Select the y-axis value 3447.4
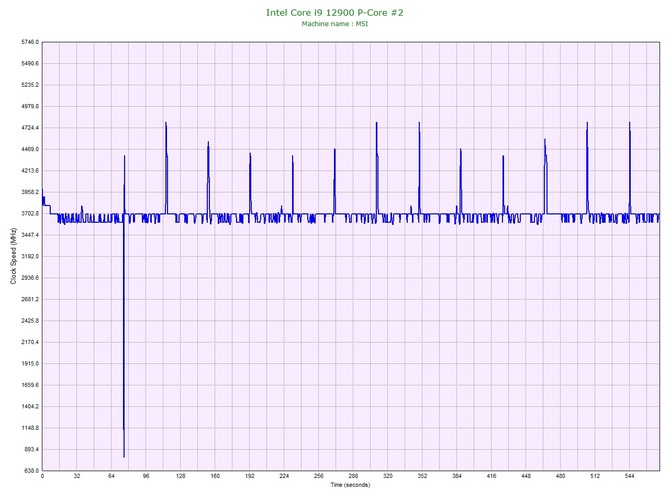This screenshot has width=670, height=502. [30, 235]
